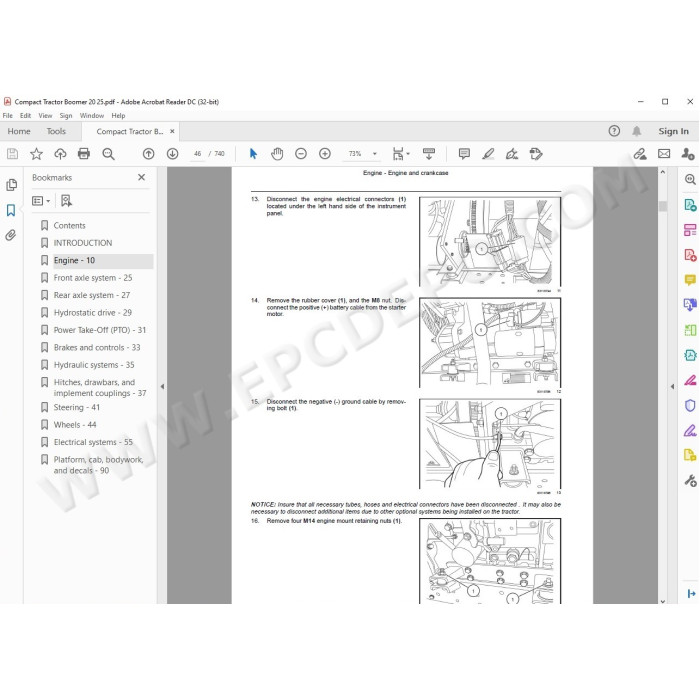Jump to the Contents bookmark

(x=69, y=225)
